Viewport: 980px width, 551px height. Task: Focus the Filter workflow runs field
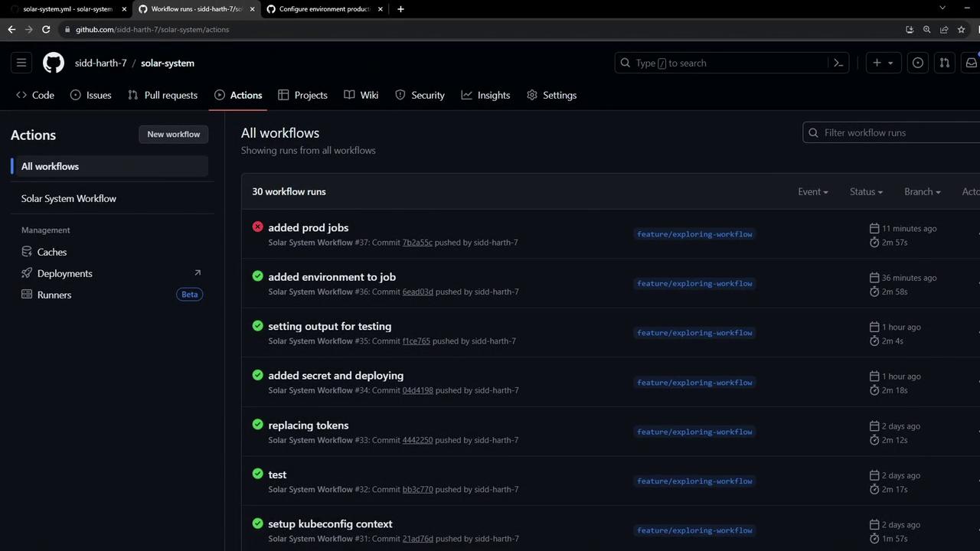point(896,132)
